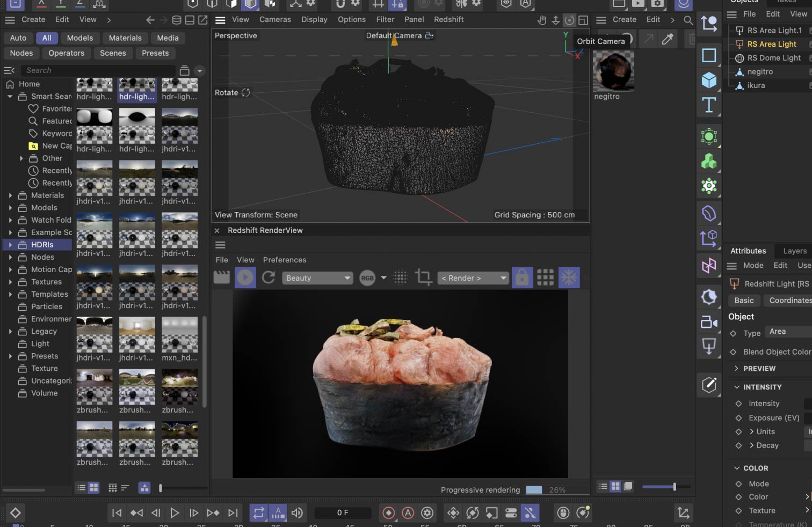Select the Text spline tool icon
The width and height of the screenshot is (812, 527).
click(709, 106)
